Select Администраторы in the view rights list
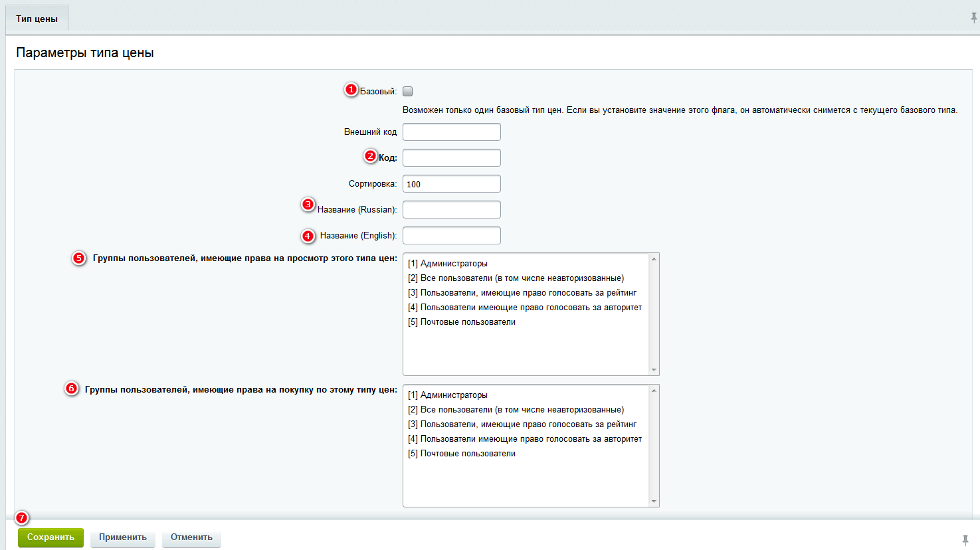Viewport: 980px width, 550px height. [x=527, y=264]
